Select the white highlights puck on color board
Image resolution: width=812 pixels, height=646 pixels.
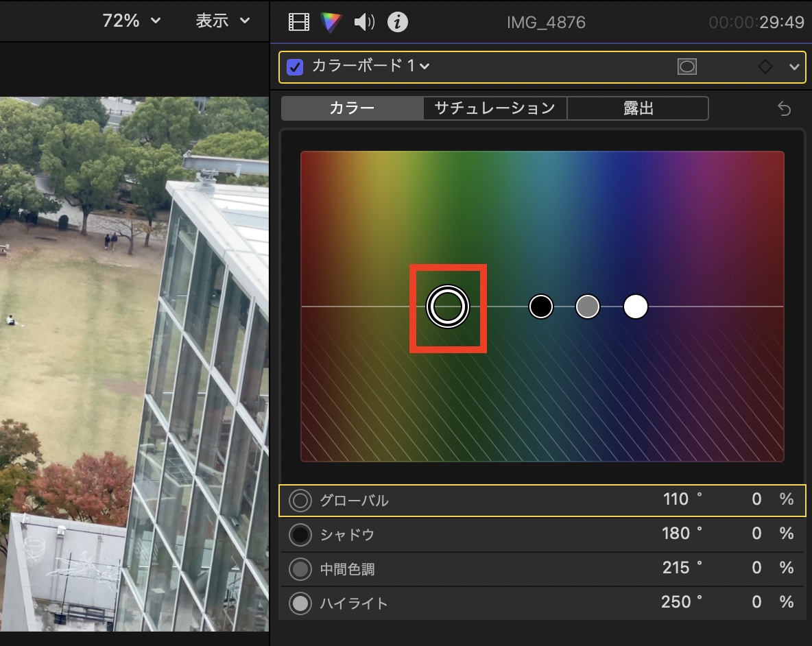click(636, 307)
